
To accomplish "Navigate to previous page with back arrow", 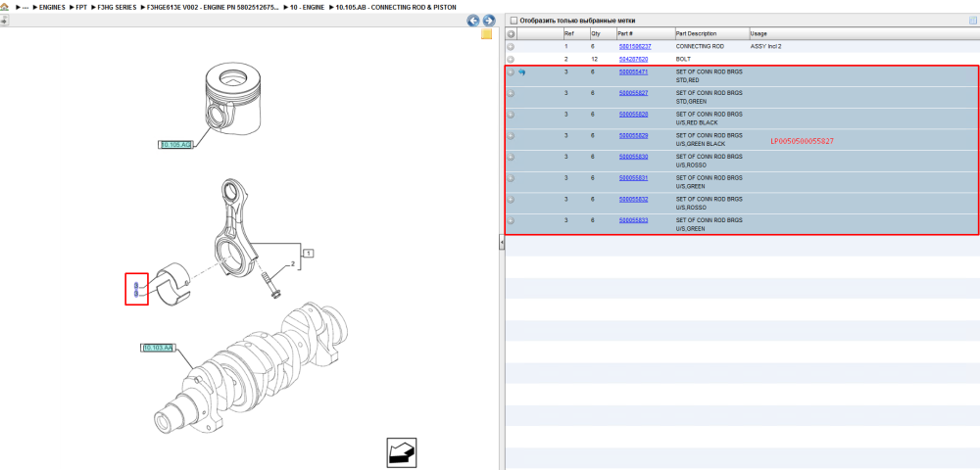I will tap(473, 21).
